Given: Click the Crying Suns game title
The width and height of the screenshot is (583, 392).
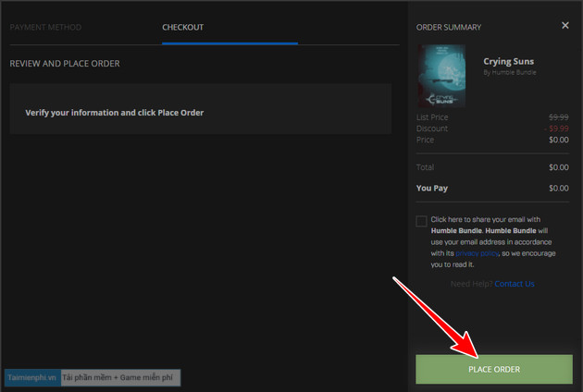Looking at the screenshot, I should click(508, 61).
